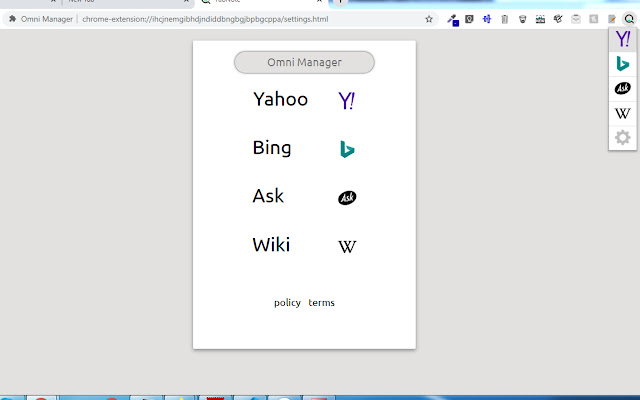Click the Omni Manager header button
640x400 pixels.
click(x=304, y=62)
